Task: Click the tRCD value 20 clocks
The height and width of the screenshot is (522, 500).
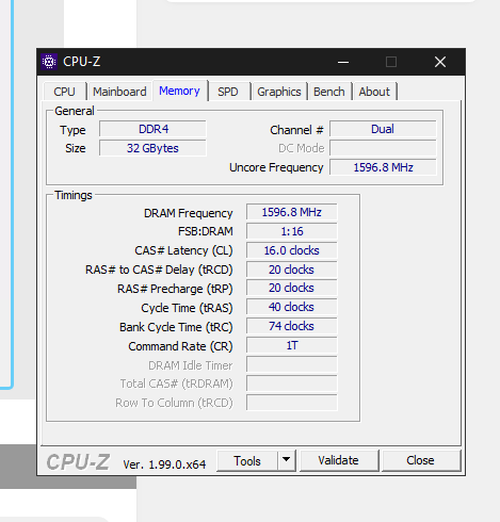Action: pyautogui.click(x=292, y=269)
